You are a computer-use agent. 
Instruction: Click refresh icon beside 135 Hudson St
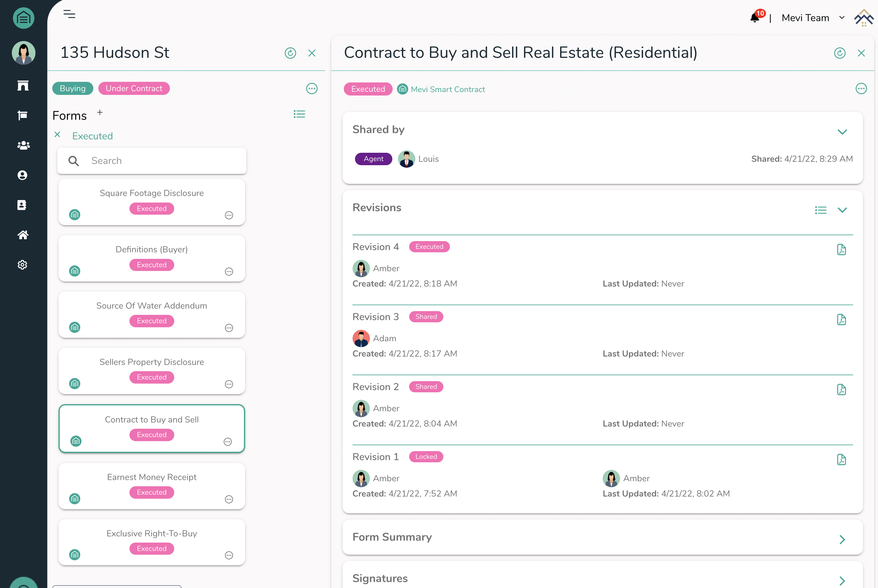[290, 53]
